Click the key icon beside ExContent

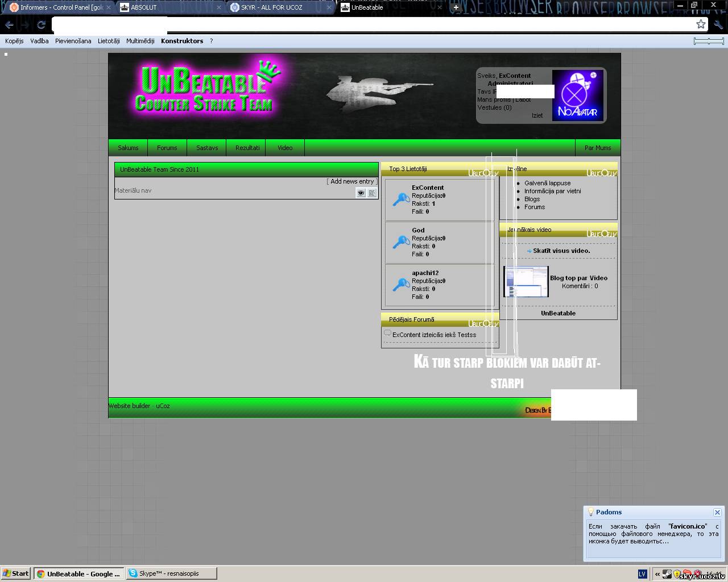[401, 199]
